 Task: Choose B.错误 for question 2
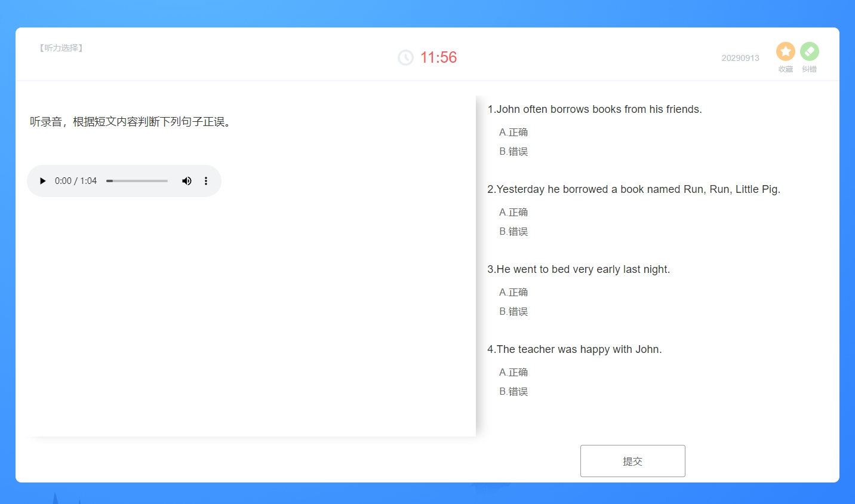513,232
